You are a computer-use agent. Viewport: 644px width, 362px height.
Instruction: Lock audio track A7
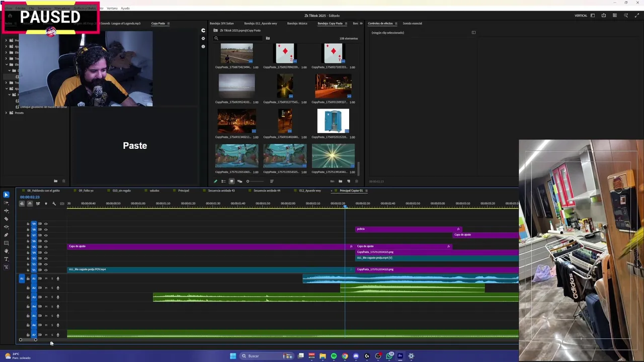point(28,334)
